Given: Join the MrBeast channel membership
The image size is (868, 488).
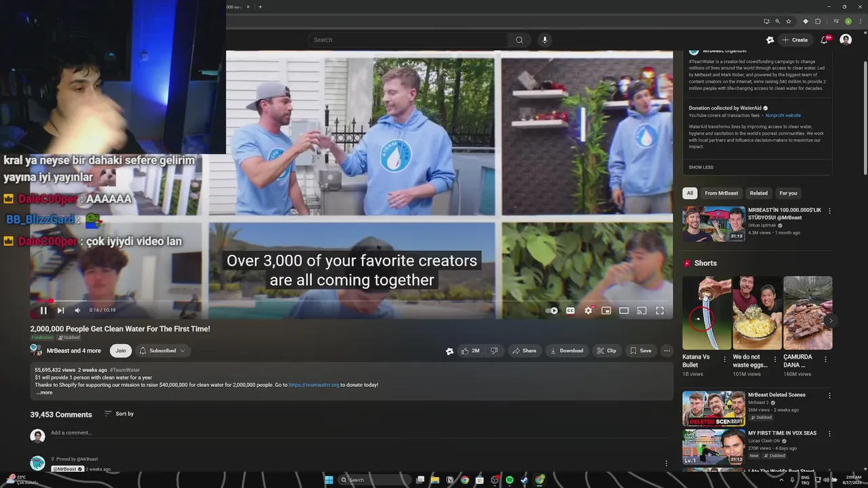Looking at the screenshot, I should tap(121, 350).
